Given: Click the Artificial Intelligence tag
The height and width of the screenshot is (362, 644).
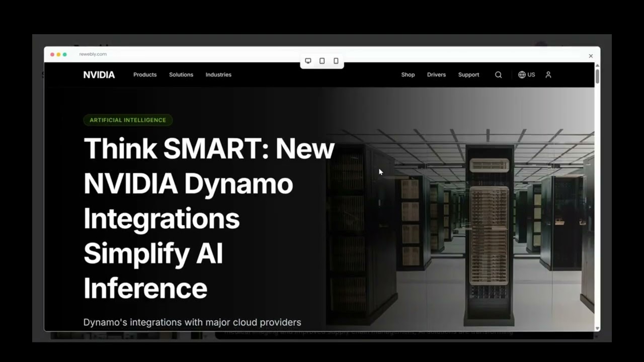Looking at the screenshot, I should 128,120.
